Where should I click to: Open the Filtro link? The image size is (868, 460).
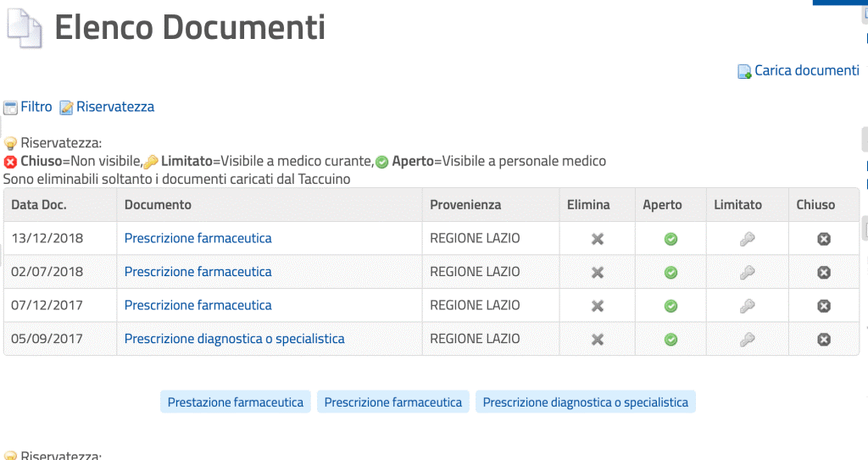coord(36,107)
